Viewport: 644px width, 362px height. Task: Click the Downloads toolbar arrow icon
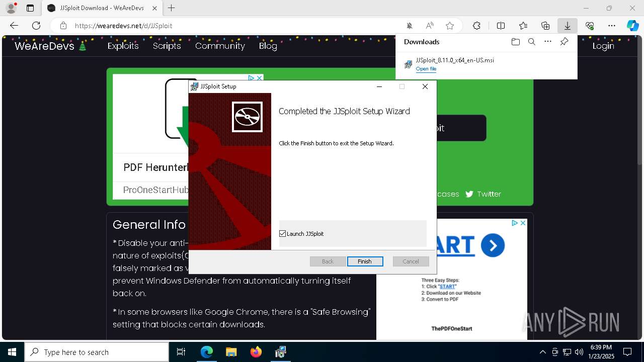(x=567, y=26)
